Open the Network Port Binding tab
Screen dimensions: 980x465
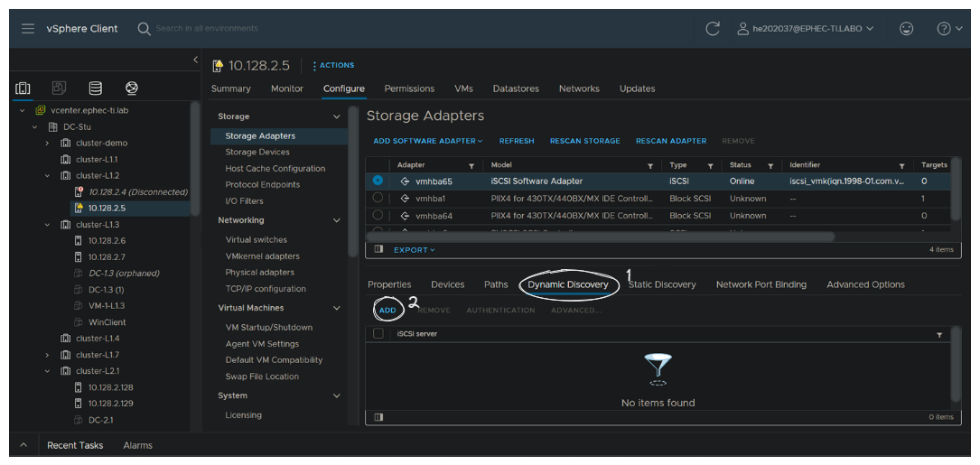[761, 284]
